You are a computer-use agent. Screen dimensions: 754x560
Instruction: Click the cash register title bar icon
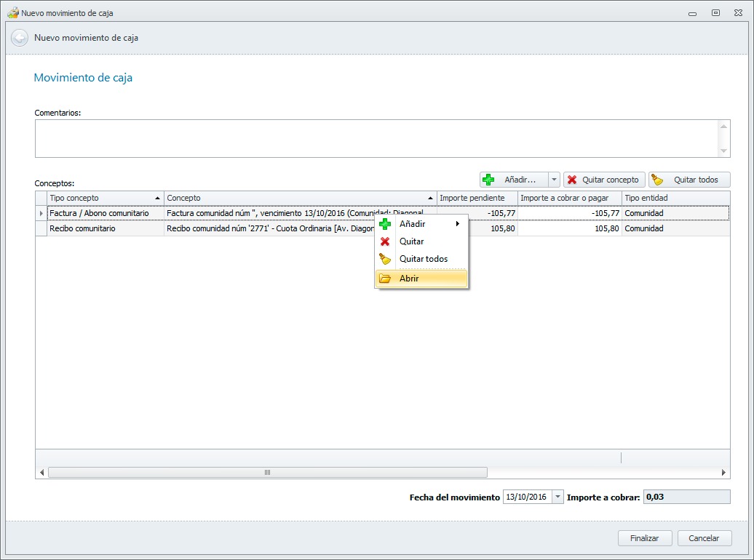(x=12, y=13)
